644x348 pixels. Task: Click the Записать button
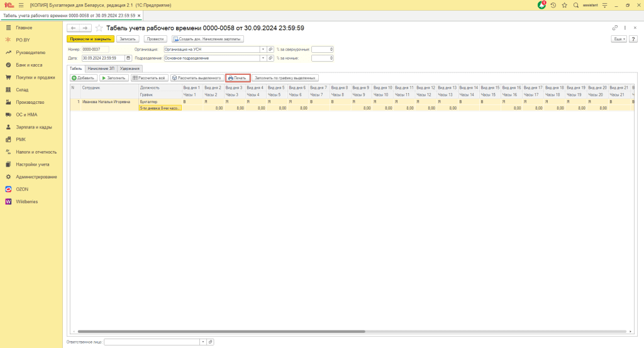[128, 39]
